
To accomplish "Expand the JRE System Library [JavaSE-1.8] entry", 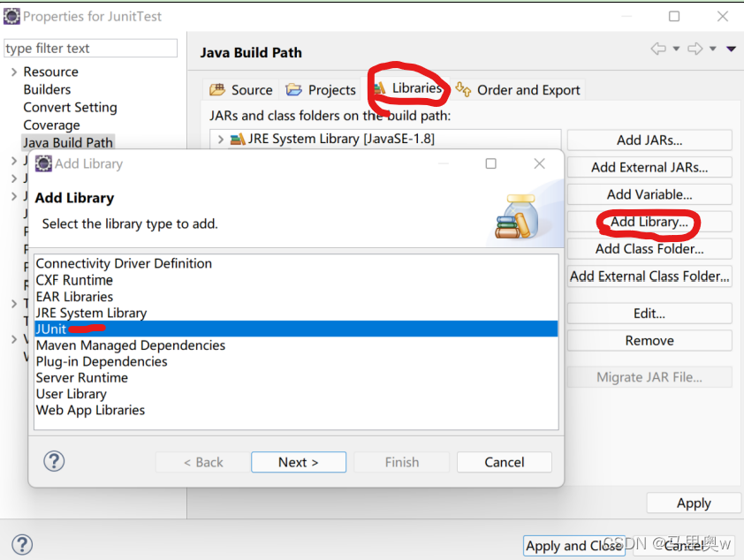I will 220,139.
